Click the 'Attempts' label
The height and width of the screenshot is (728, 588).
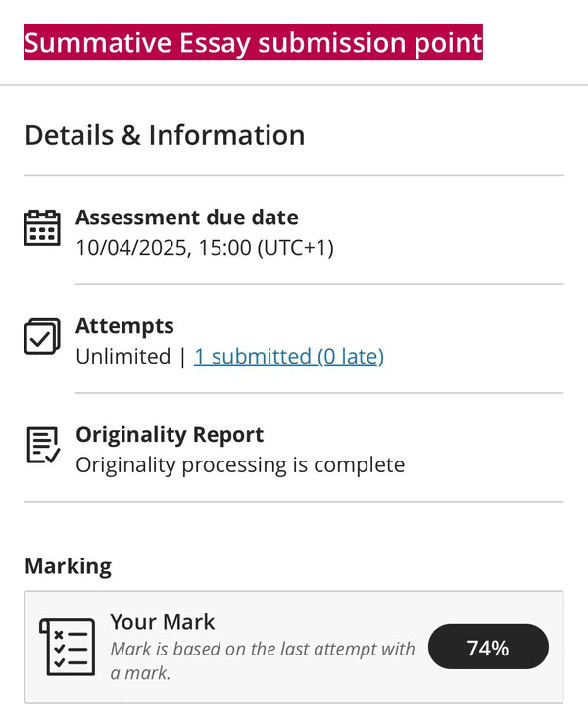click(124, 326)
